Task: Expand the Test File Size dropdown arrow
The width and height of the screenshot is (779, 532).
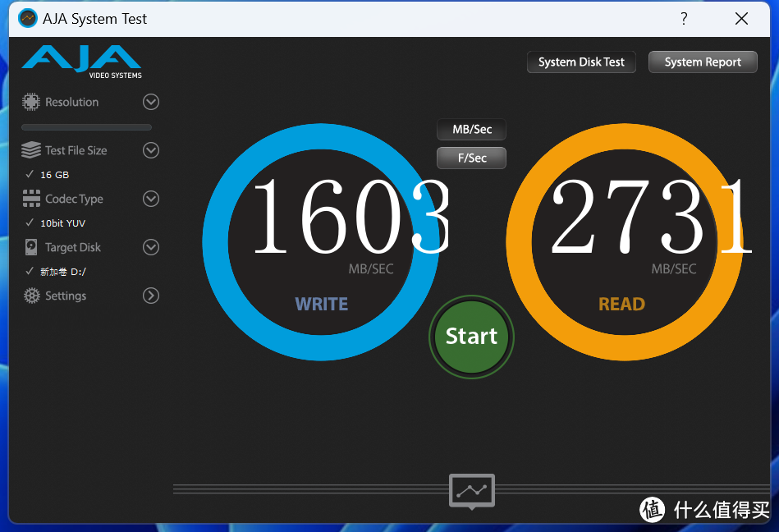Action: point(151,150)
